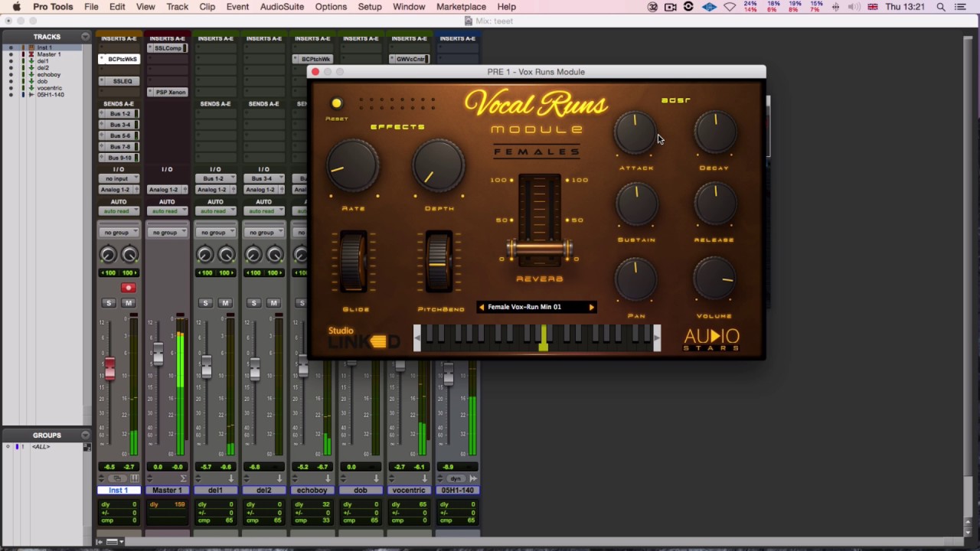The width and height of the screenshot is (980, 551).
Task: Open PSP Xenon insert on Master 1
Action: 167,92
